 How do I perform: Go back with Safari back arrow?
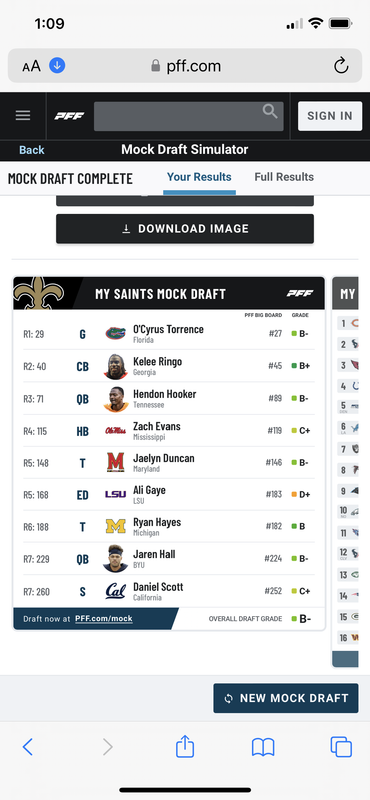click(x=28, y=747)
